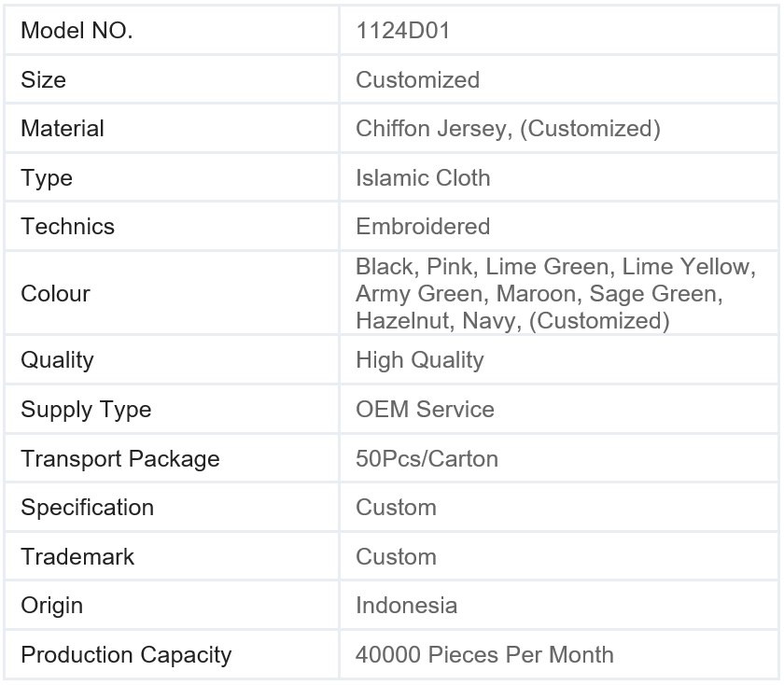
Task: Click the Model NO. label cell
Action: coord(77,31)
